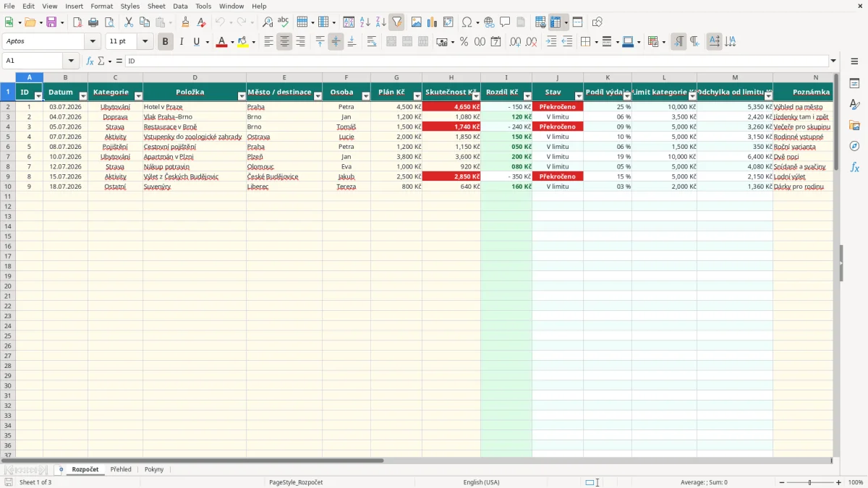Open the Osoba column filter dropdown
Screen dimensions: 868x488
click(x=365, y=96)
